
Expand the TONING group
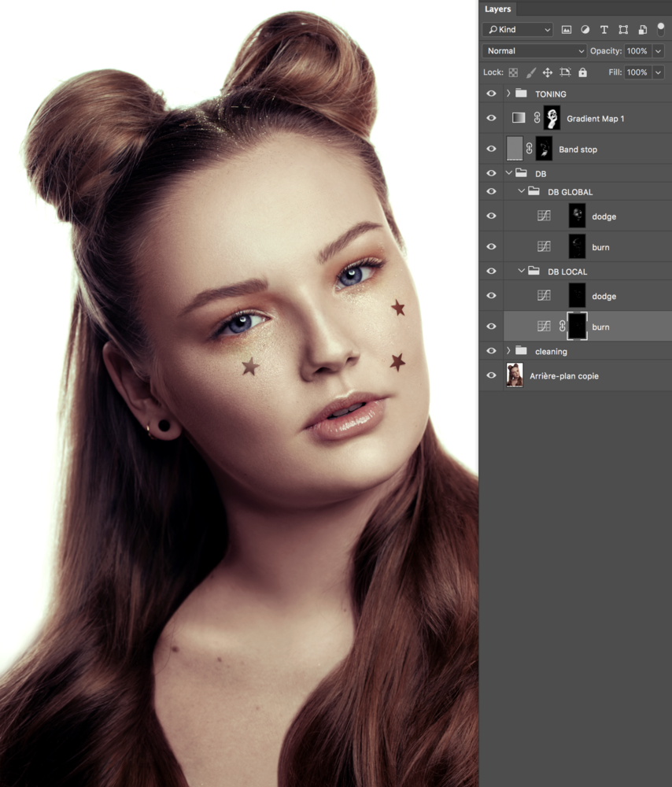pos(508,94)
